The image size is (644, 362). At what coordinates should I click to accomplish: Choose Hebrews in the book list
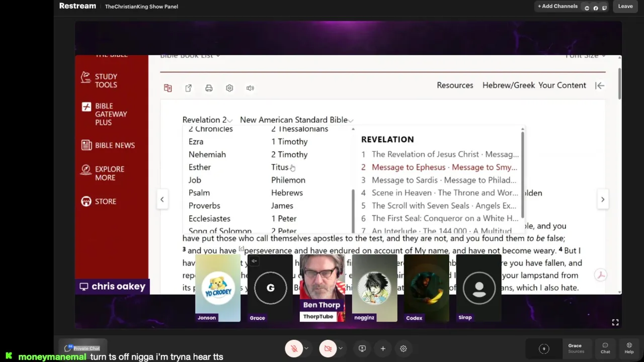[287, 193]
